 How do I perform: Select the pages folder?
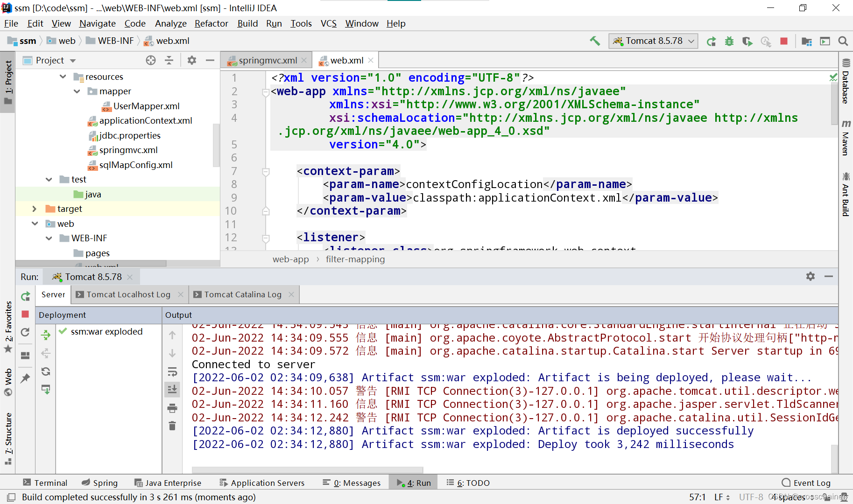97,253
